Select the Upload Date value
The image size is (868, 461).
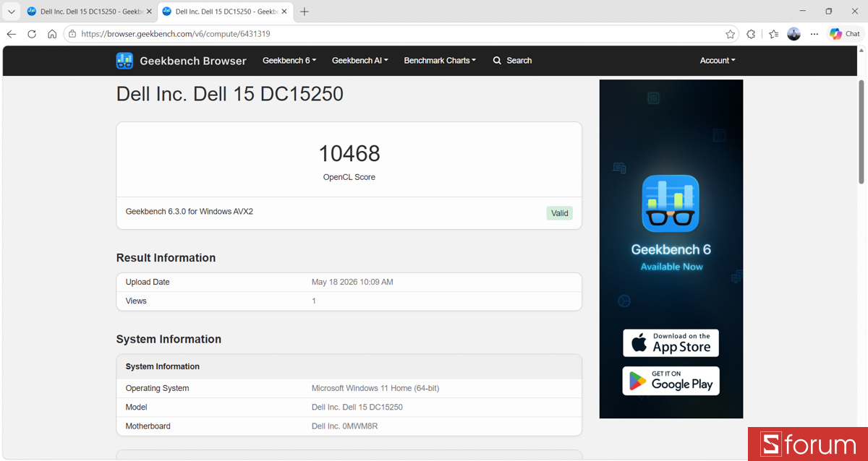(x=352, y=282)
